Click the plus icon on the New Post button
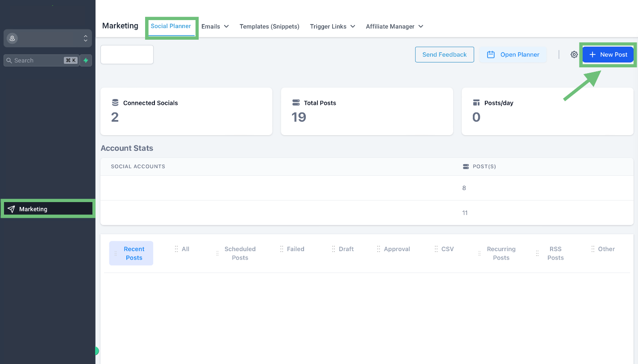This screenshot has width=638, height=364. click(x=592, y=54)
